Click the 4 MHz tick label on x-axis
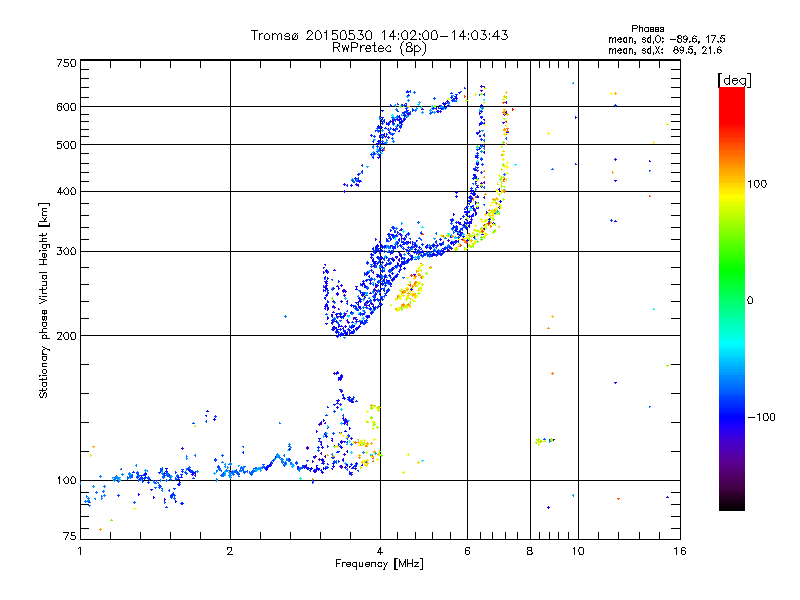This screenshot has width=800, height=600. pos(380,552)
